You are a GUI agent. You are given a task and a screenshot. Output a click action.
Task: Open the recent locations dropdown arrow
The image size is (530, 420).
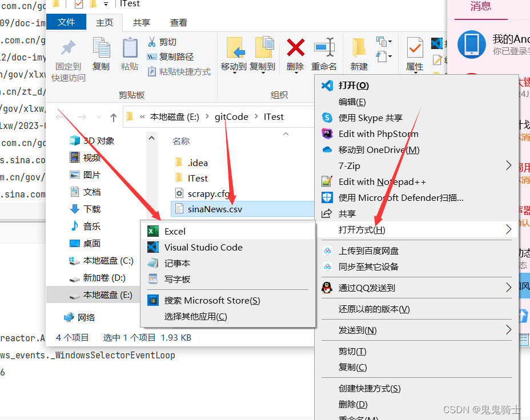coord(99,117)
